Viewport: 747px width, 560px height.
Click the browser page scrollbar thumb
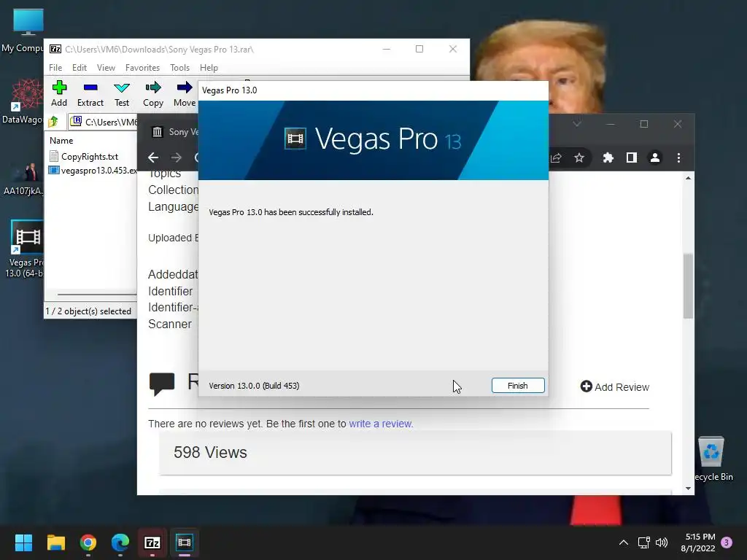click(x=688, y=286)
